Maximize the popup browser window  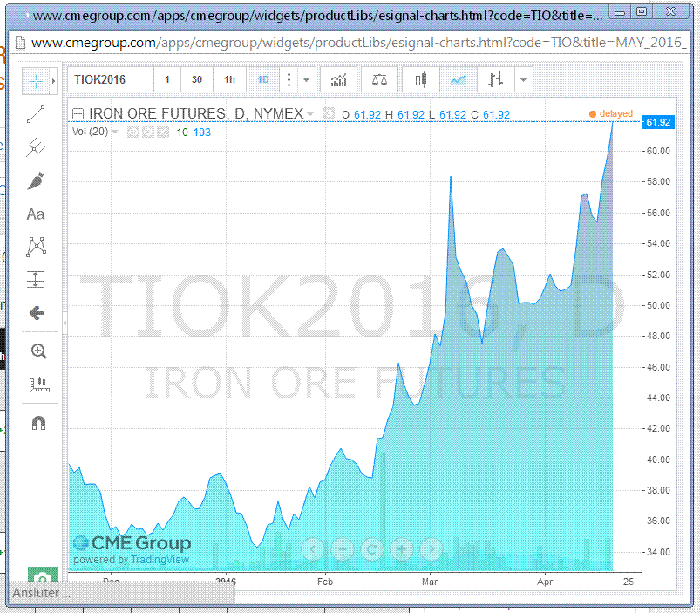tap(641, 12)
